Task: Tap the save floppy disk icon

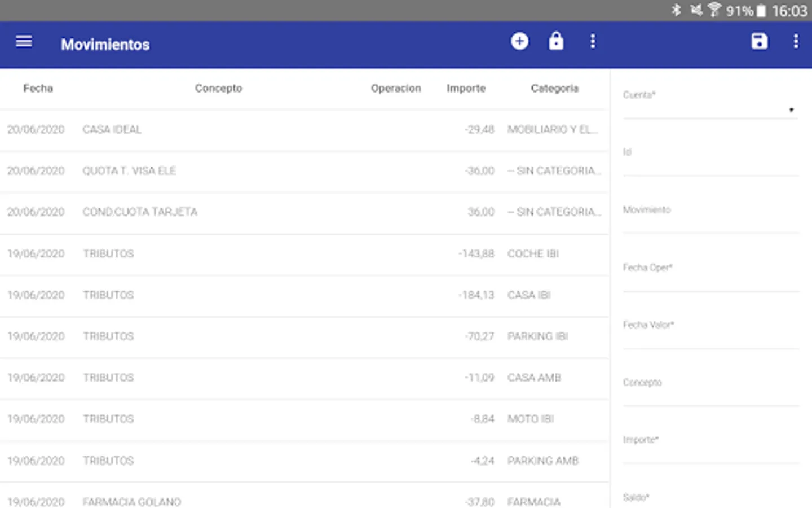Action: 760,41
